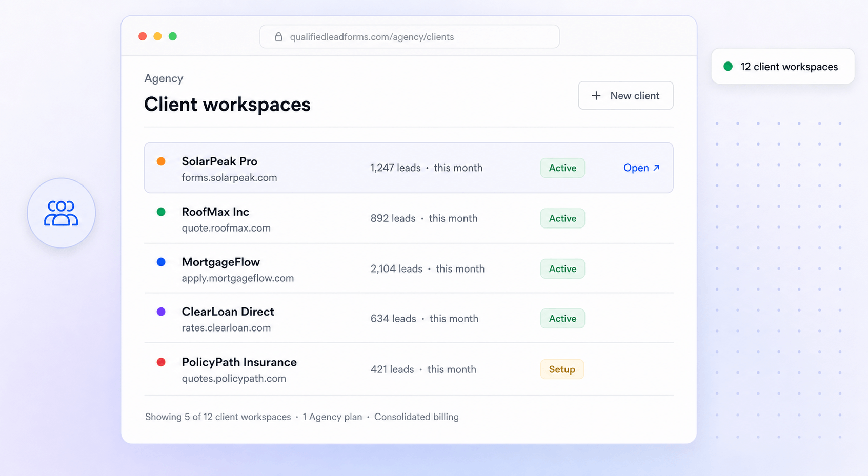Click the 634 leads count

click(x=393, y=319)
